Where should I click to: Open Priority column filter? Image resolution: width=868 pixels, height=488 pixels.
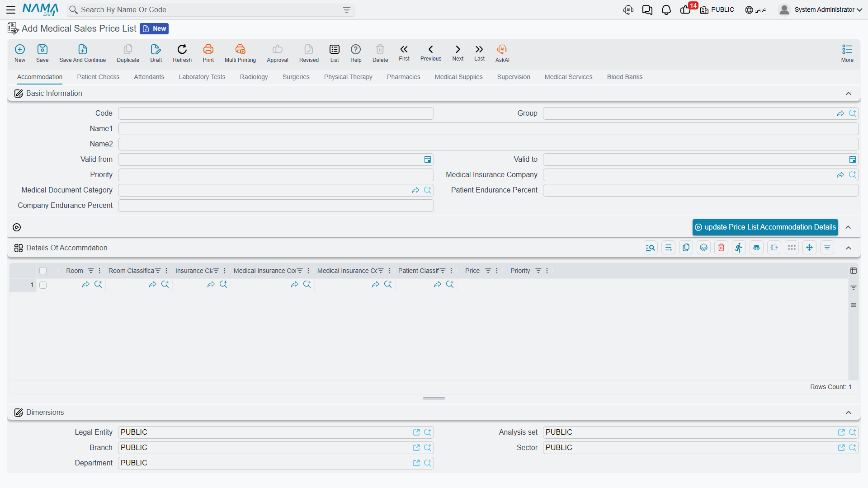point(538,271)
